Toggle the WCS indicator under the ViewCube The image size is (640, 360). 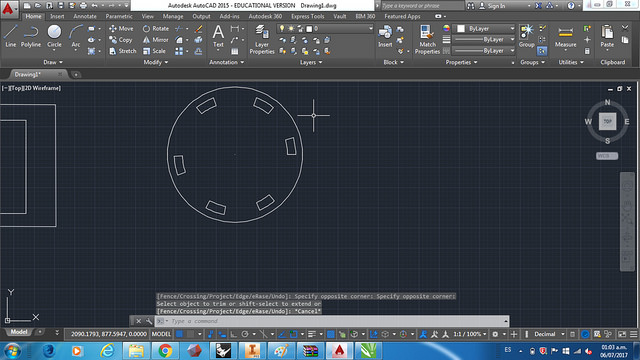coord(607,156)
